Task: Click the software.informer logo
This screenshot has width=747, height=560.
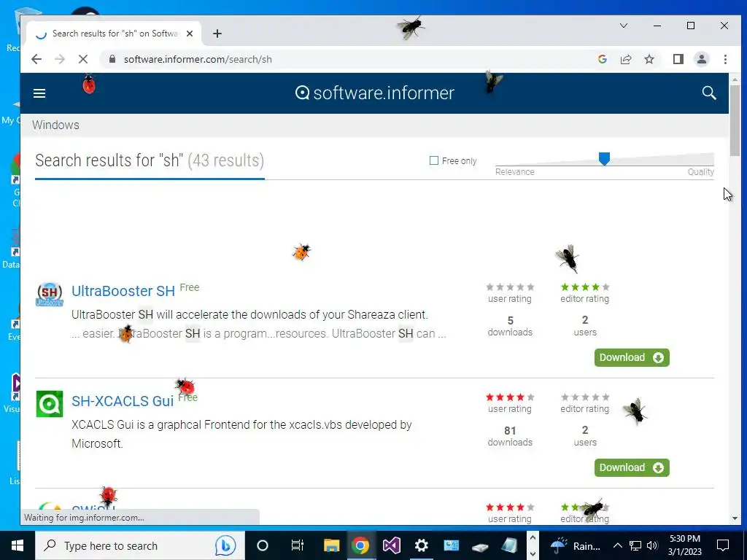Action: pos(374,93)
